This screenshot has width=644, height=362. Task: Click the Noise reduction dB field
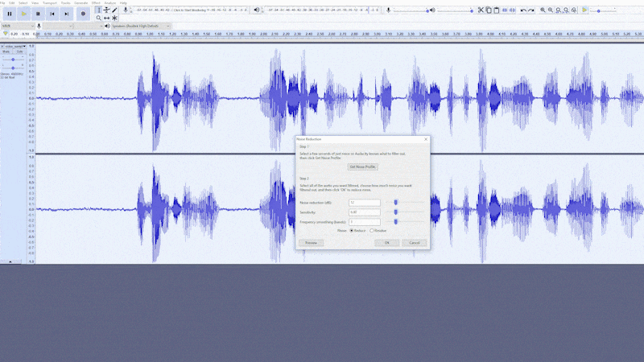pyautogui.click(x=365, y=203)
